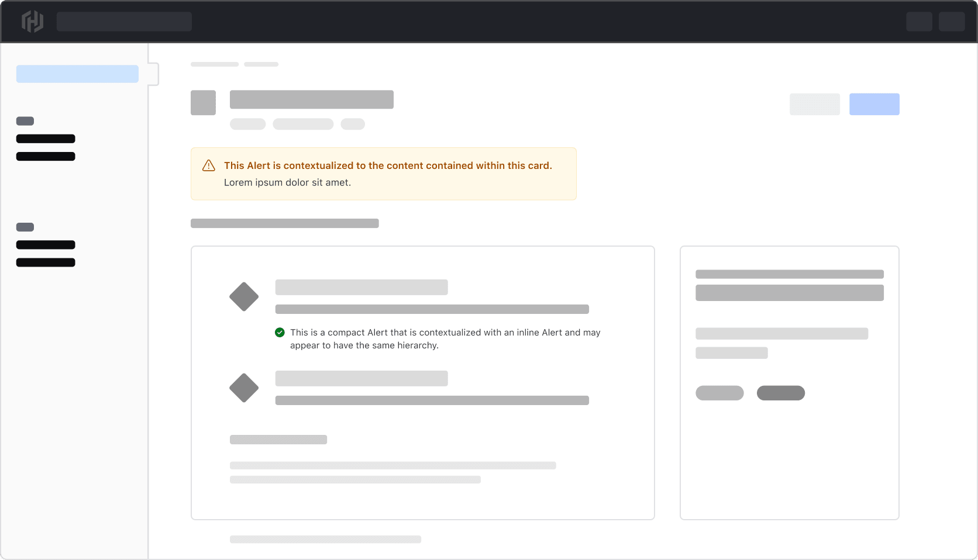
Task: Click the upper diamond icon in the main card
Action: 244,297
